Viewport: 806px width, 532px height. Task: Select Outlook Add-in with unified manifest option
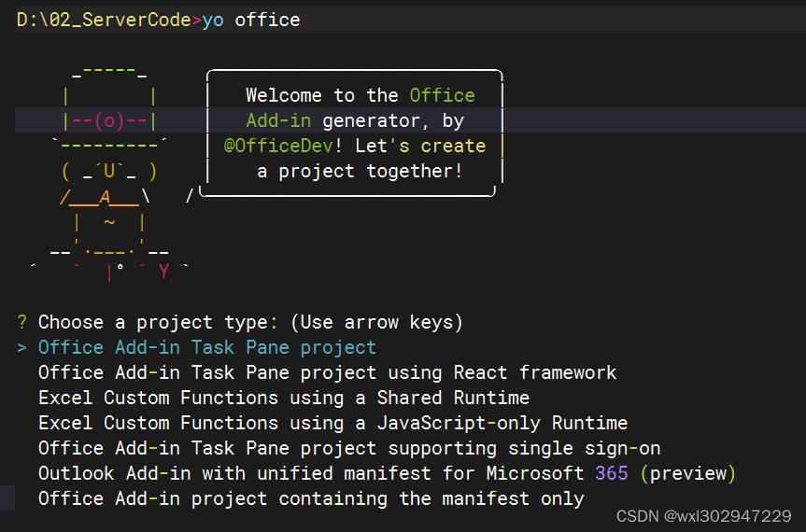pyautogui.click(x=388, y=473)
